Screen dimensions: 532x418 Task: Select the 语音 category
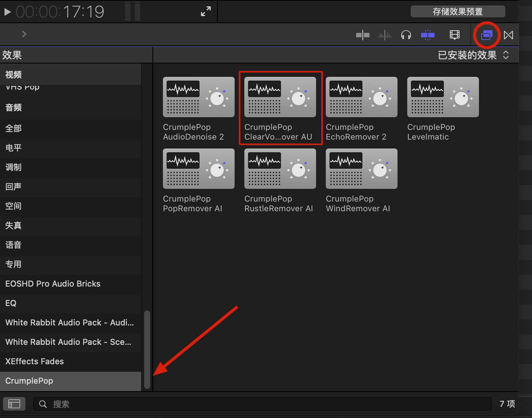tap(71, 245)
